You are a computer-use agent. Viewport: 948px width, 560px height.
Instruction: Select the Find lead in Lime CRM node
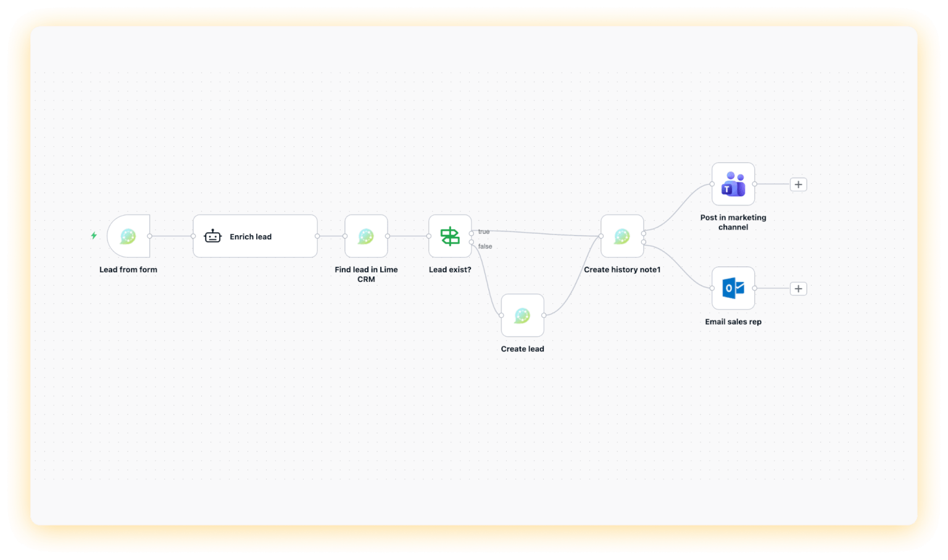point(366,236)
